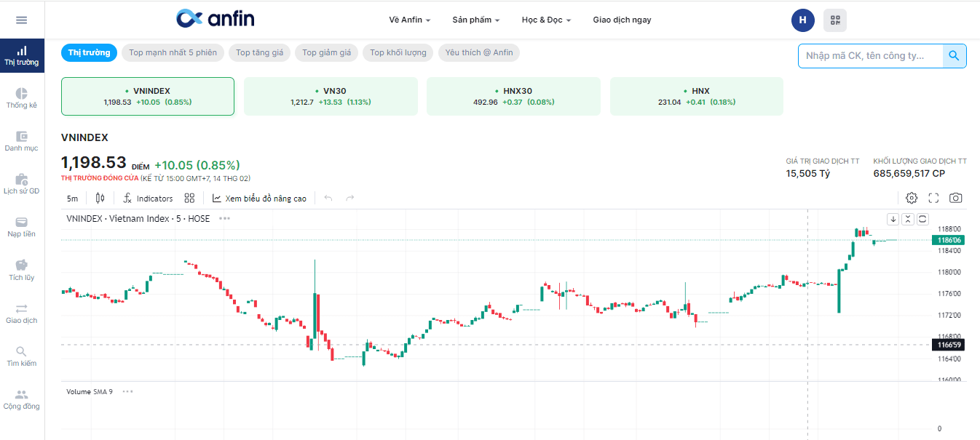The image size is (980, 440).
Task: Open the QR code icon
Action: [x=835, y=20]
